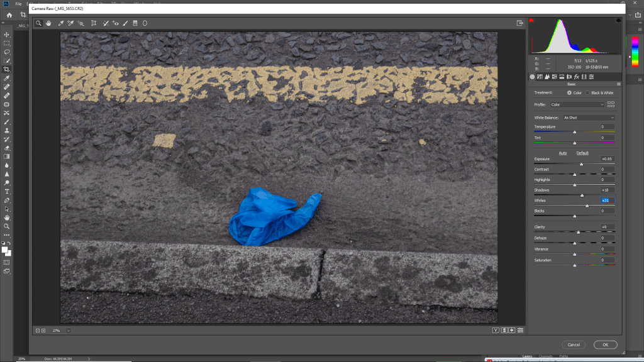Open the Profile dropdown
This screenshot has height=362, width=644.
[x=577, y=104]
